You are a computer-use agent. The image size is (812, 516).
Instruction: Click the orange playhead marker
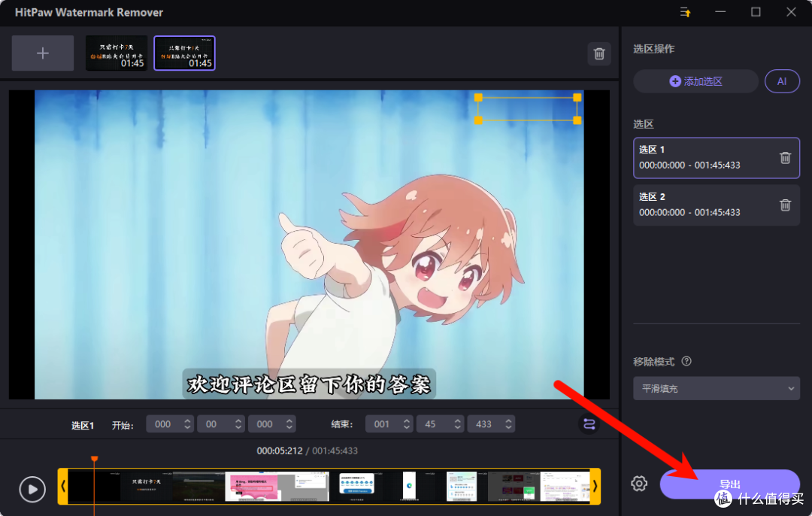94,459
